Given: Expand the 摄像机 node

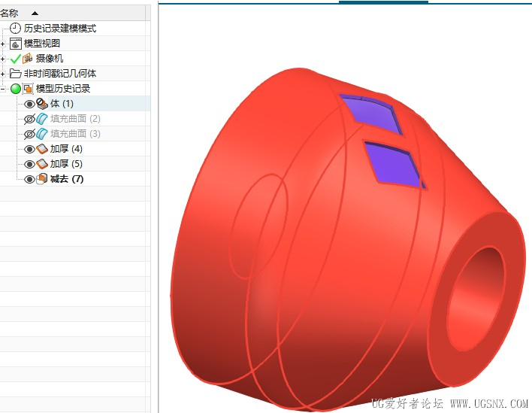Looking at the screenshot, I should 3,59.
